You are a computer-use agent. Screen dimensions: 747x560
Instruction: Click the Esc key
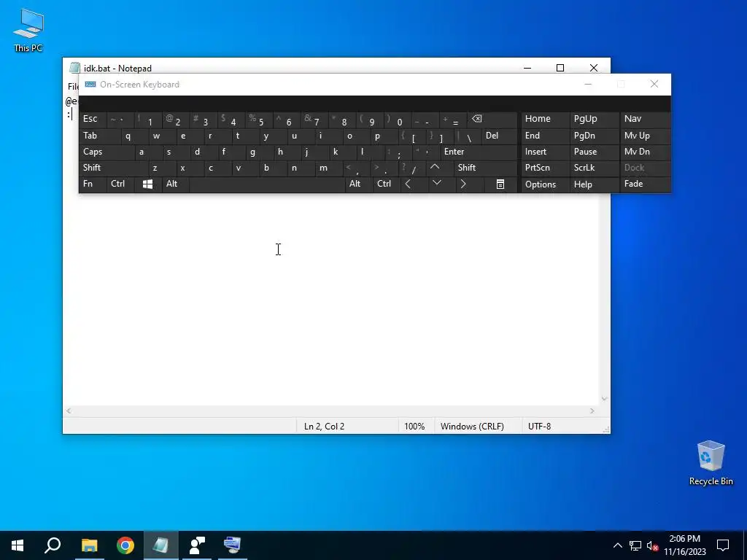[x=93, y=119]
